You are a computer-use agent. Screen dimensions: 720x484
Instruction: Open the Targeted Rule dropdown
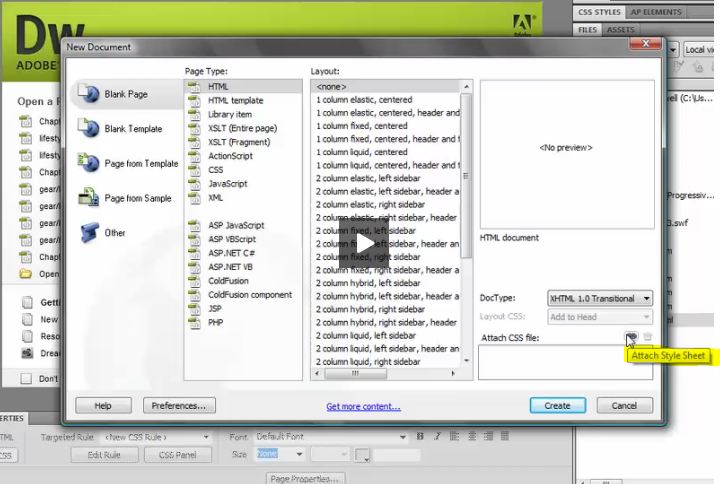coord(157,437)
